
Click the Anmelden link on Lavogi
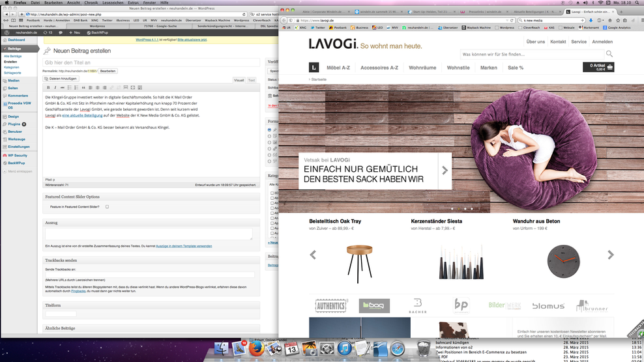pos(602,42)
